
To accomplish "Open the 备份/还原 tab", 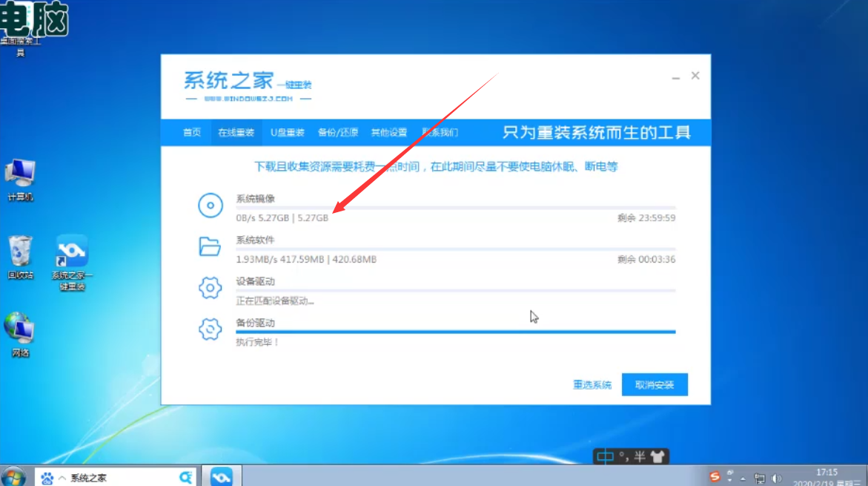I will pyautogui.click(x=338, y=133).
